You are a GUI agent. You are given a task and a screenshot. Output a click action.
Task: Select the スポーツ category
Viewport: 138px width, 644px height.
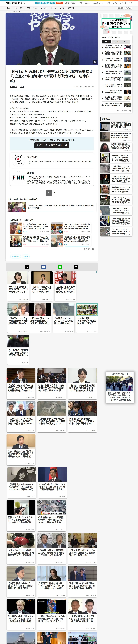coord(53,8)
